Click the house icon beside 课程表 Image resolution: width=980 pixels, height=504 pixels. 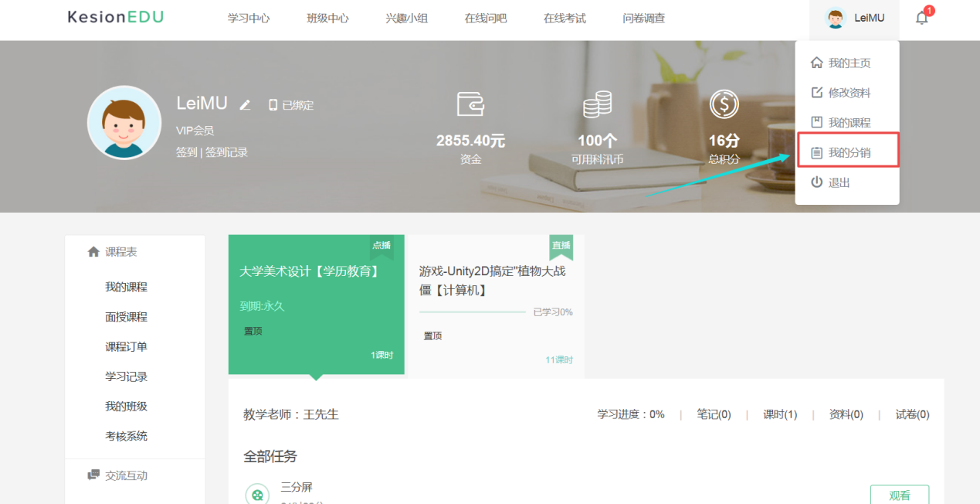[x=93, y=252]
